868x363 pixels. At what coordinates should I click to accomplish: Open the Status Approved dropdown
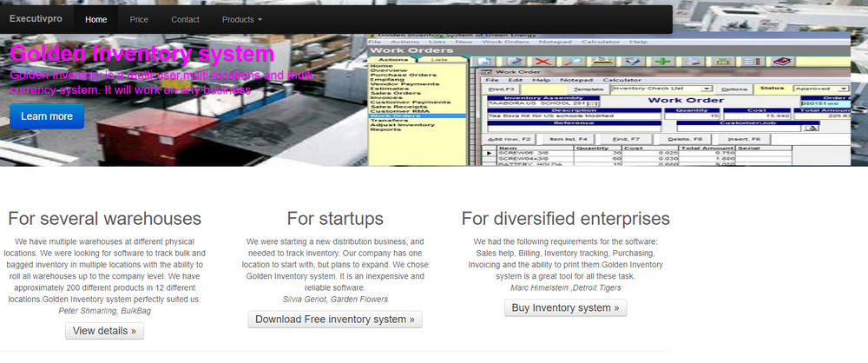coord(844,89)
